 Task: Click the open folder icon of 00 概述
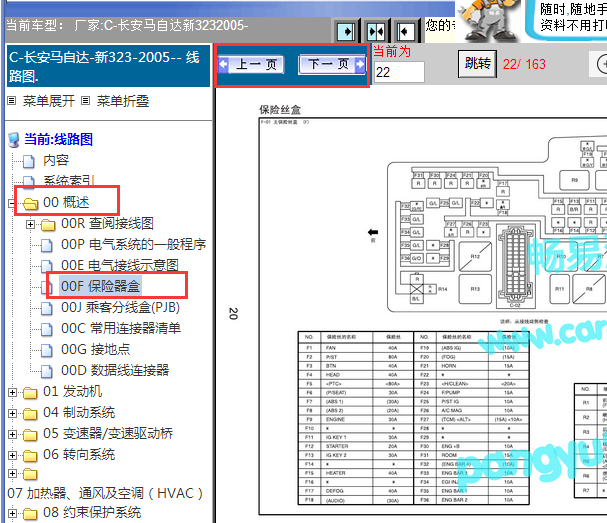click(x=30, y=203)
